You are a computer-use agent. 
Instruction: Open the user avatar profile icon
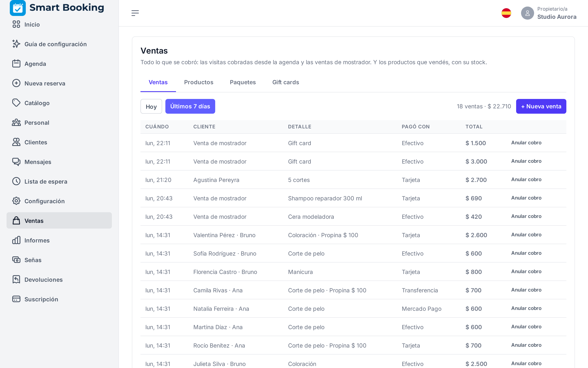[x=527, y=13]
